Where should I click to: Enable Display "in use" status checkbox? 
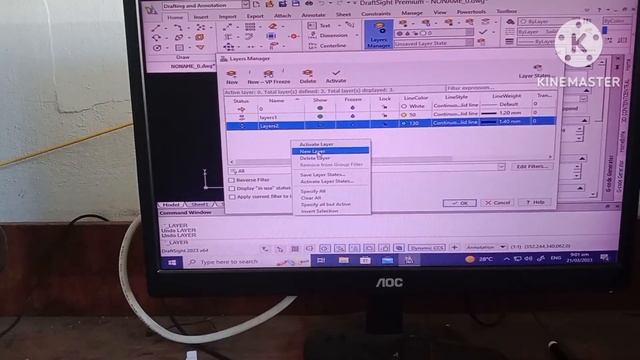(232, 189)
